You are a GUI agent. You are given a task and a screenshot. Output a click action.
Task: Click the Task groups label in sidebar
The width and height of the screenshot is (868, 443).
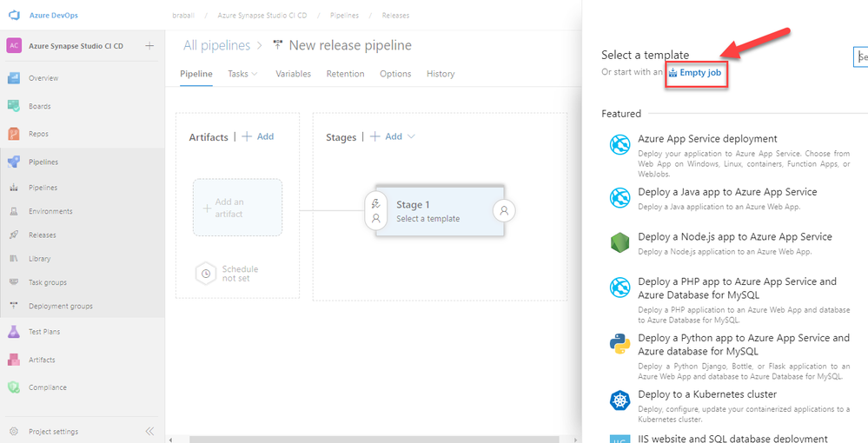[x=48, y=282]
